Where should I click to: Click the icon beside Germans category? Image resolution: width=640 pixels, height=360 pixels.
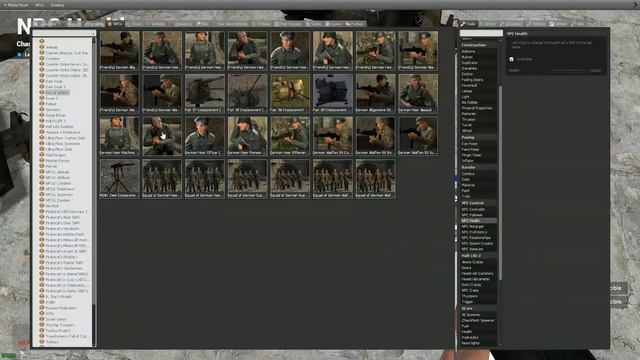pyautogui.click(x=42, y=109)
